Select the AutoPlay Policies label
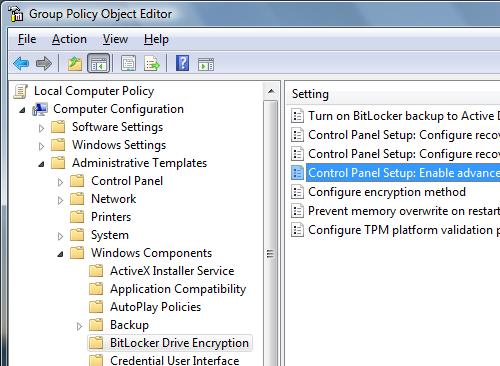 point(155,307)
